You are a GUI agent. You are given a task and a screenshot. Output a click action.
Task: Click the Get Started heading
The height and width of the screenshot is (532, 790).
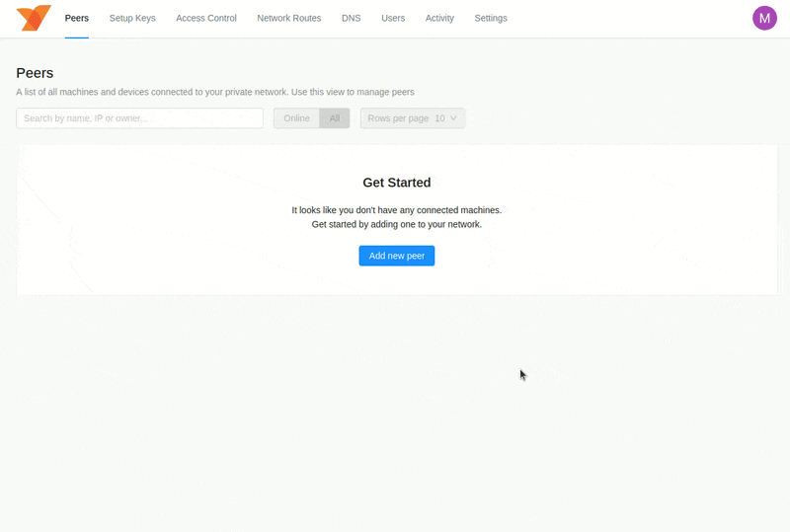click(x=397, y=183)
